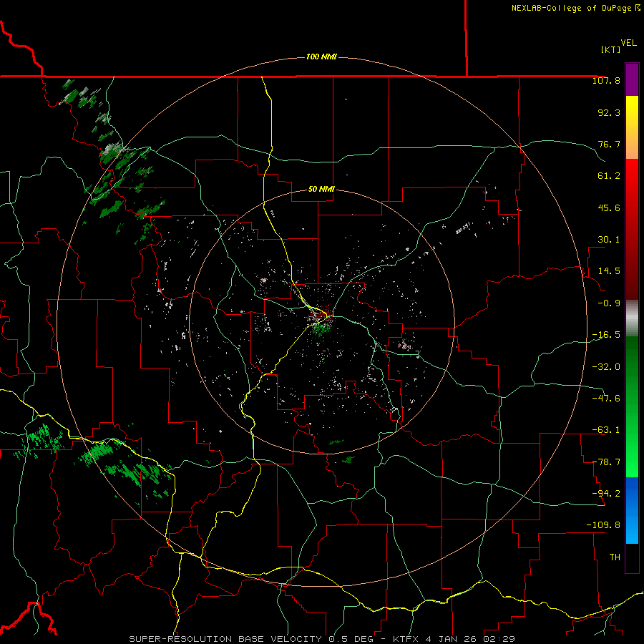
Task: Click the 107.8 velocity scale value
Action: 606,80
